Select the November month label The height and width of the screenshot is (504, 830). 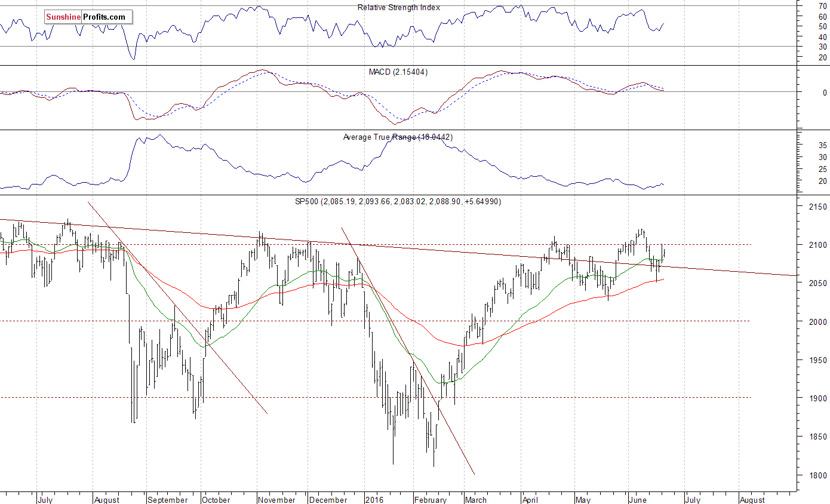click(x=278, y=500)
